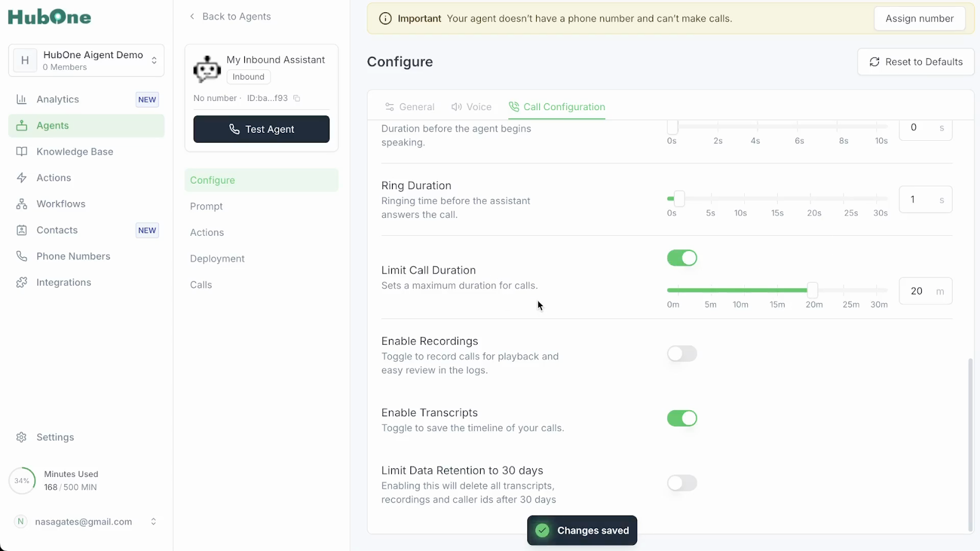Screen dimensions: 980x551
Task: Copy the agent ID icon
Action: point(297,99)
